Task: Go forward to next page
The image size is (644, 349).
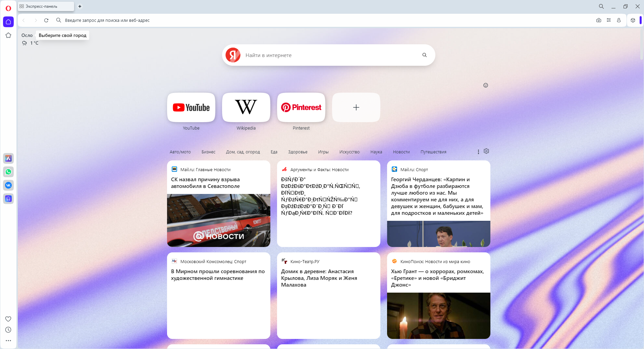Action: (36, 20)
